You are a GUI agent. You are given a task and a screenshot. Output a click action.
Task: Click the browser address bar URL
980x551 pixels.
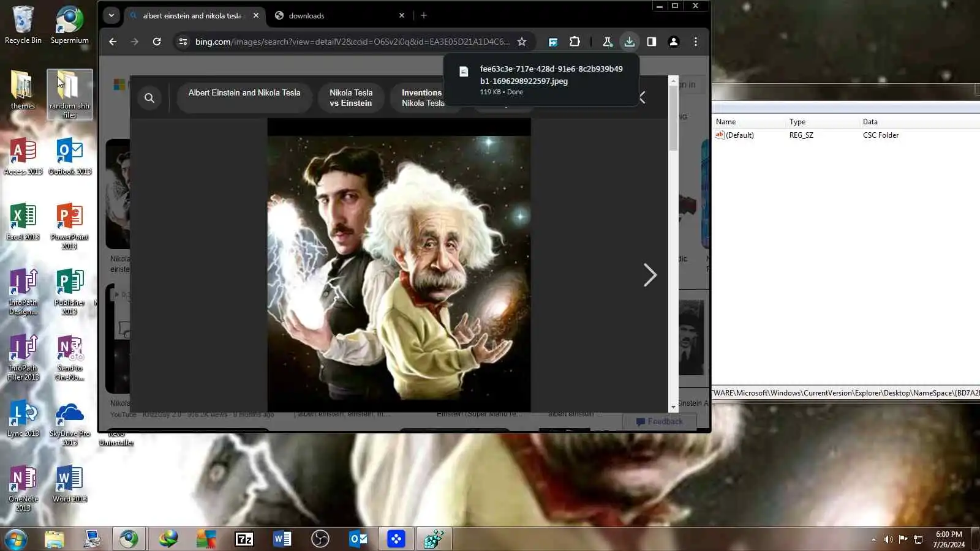coord(352,42)
